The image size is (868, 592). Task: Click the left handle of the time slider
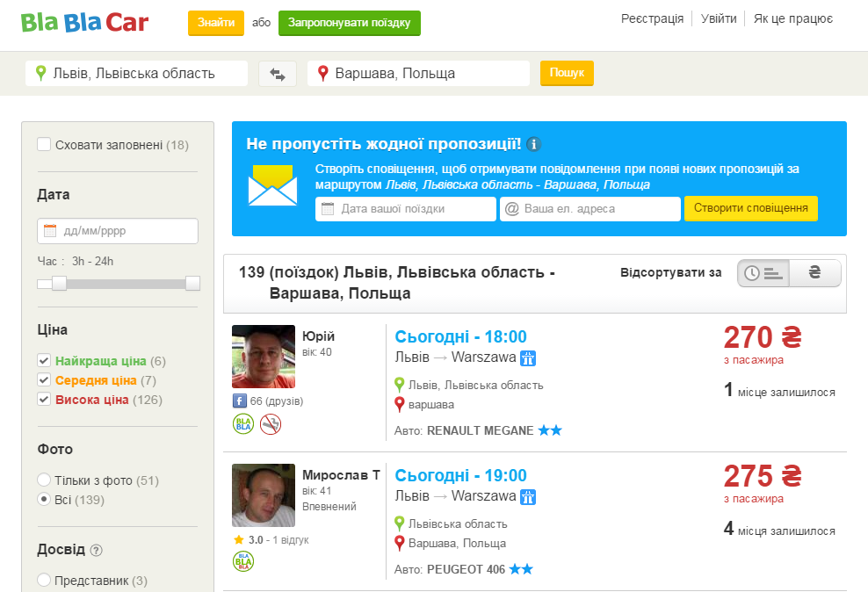pos(59,284)
